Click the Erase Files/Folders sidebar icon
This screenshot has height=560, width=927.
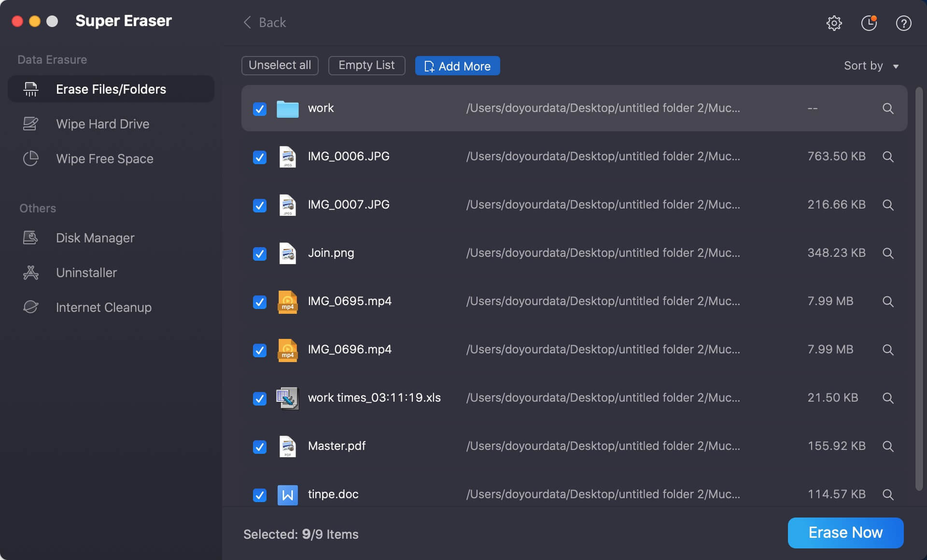(30, 88)
